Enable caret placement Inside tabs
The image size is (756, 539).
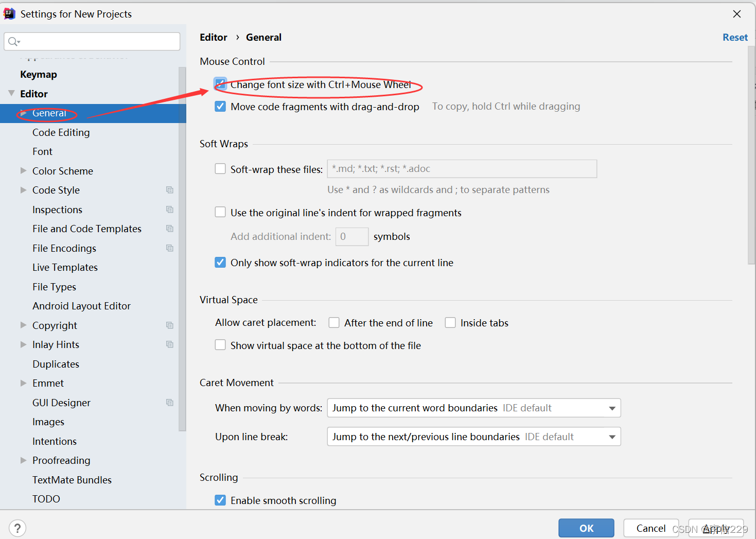[450, 323]
